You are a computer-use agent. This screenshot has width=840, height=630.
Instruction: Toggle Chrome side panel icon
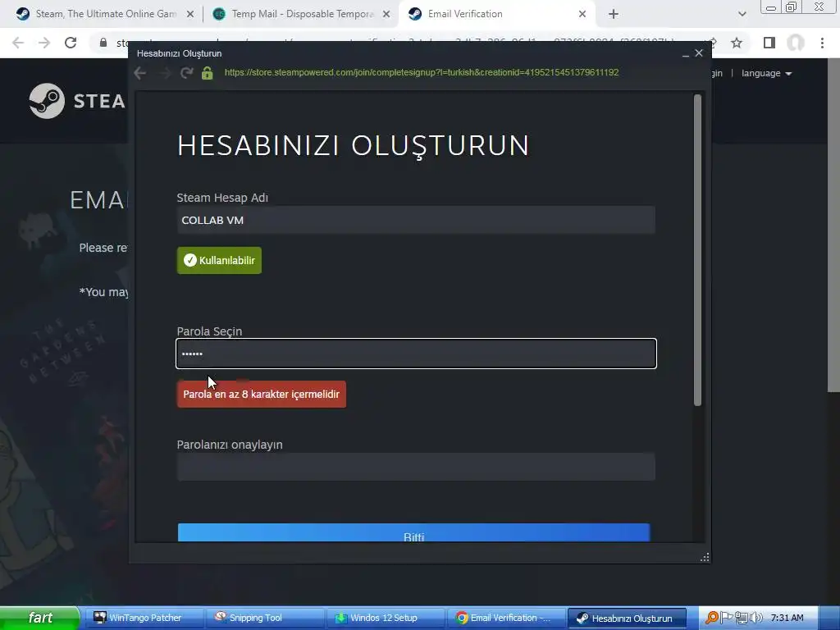click(769, 43)
